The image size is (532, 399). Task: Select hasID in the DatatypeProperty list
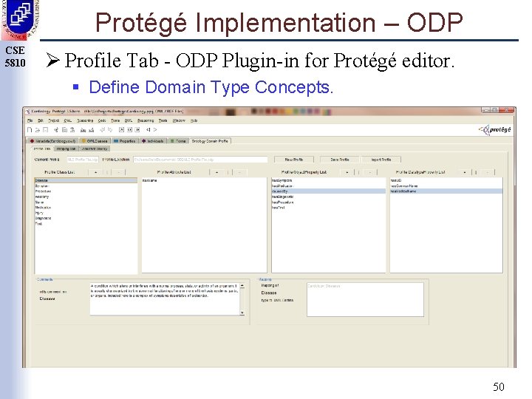click(x=446, y=180)
